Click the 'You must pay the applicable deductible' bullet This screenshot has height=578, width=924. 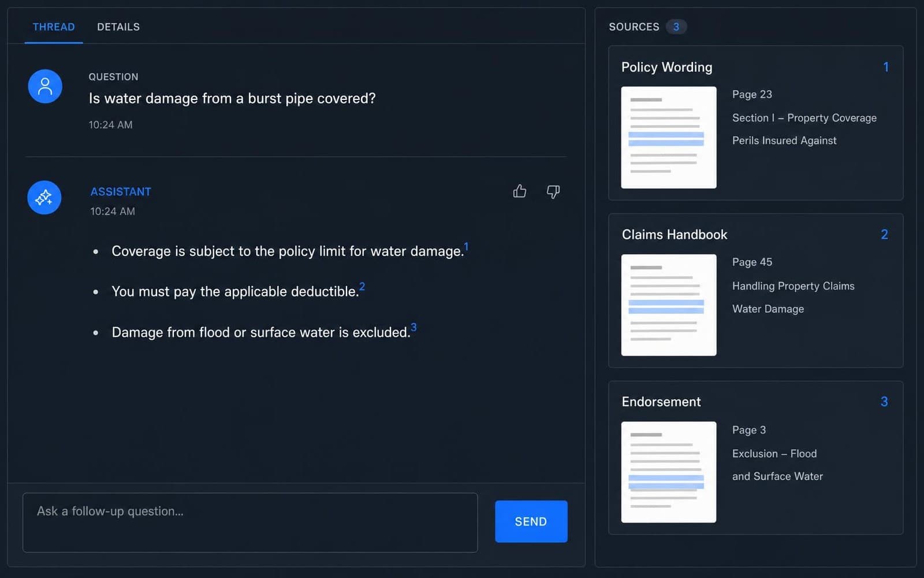[235, 291]
